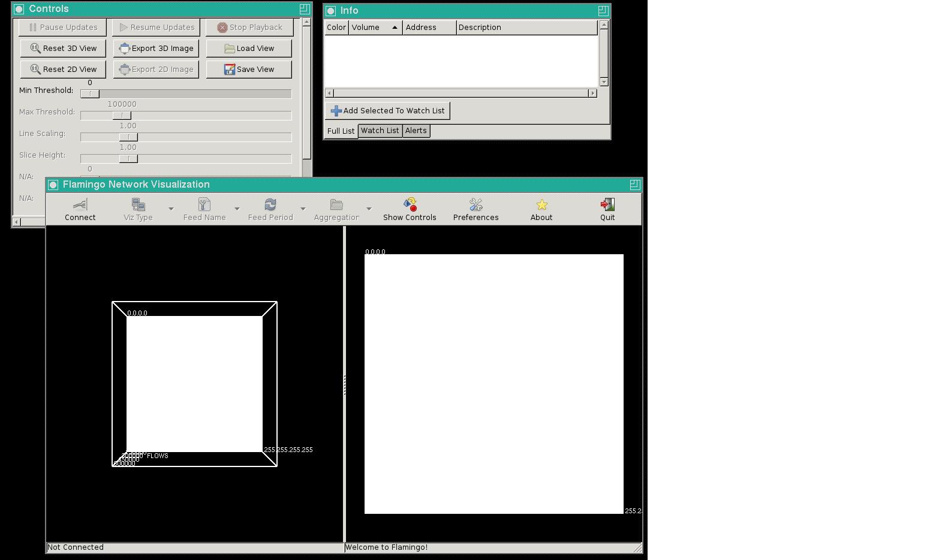Click the divider handle between 3D and 2D views

pos(344,384)
